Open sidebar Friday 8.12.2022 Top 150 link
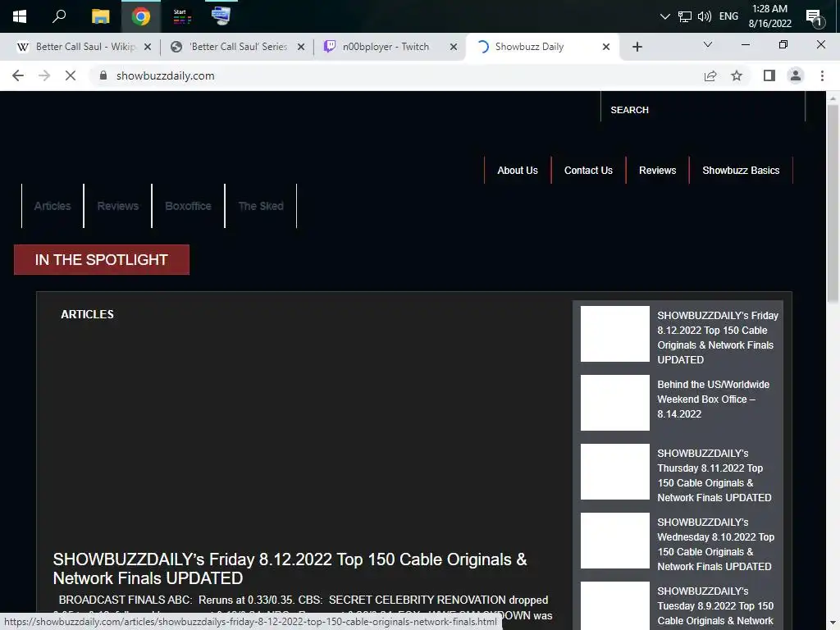840x630 pixels. click(718, 337)
